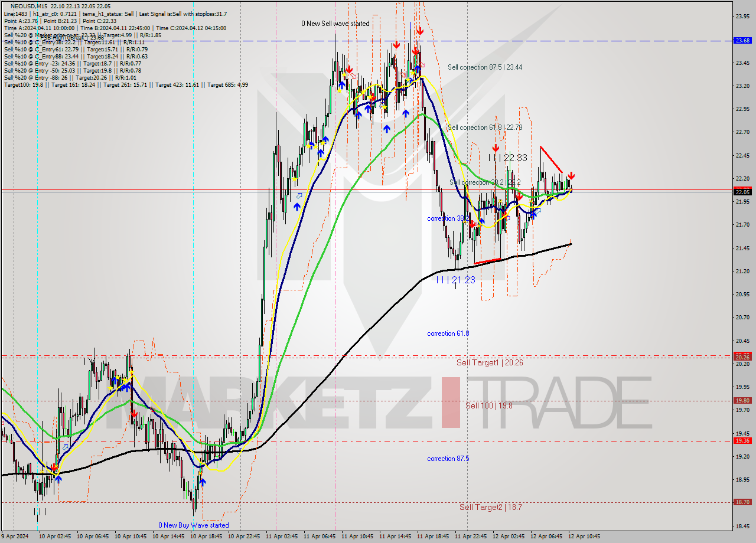The width and height of the screenshot is (756, 543).
Task: Click the 'Sell %10 @ C_Entry61: 22.79' row
Action: click(x=76, y=49)
